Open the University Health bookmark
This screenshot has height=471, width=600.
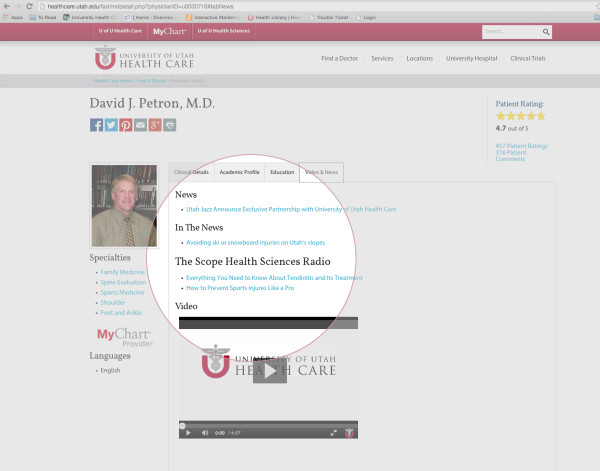coord(90,17)
